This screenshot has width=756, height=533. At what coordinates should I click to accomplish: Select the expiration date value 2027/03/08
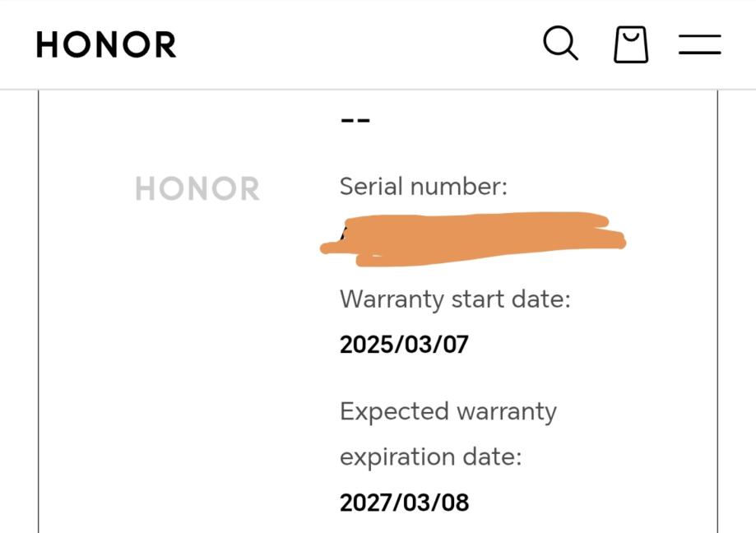coord(404,502)
